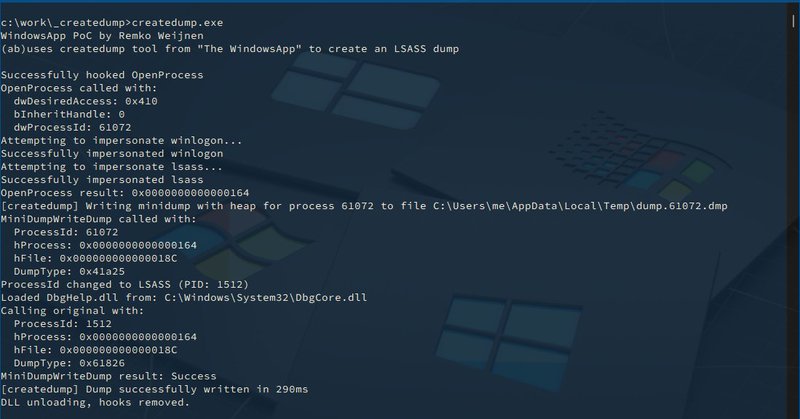This screenshot has height=419, width=800.
Task: Click the text 'DumpType: 0x61826'
Action: click(69, 363)
